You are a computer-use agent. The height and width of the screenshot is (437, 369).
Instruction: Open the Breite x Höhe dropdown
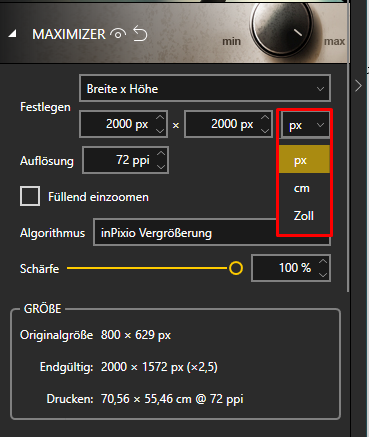[205, 88]
